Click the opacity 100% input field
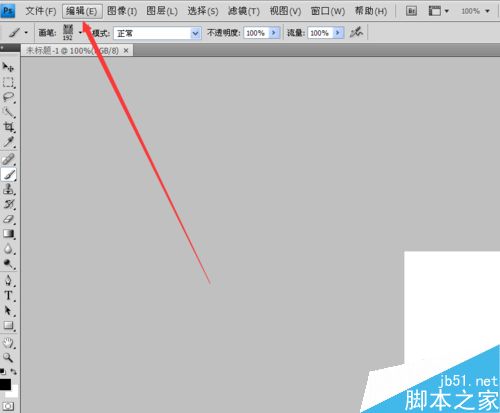 coord(256,33)
